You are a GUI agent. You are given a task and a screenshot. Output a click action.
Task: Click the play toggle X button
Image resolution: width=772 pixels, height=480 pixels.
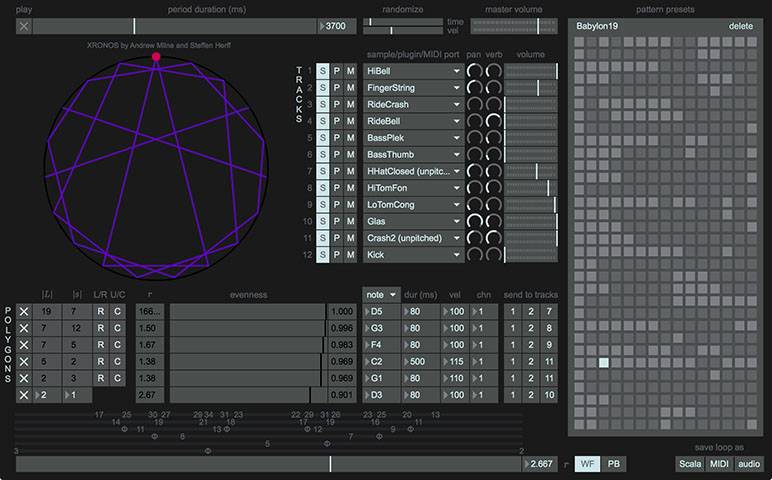(24, 26)
